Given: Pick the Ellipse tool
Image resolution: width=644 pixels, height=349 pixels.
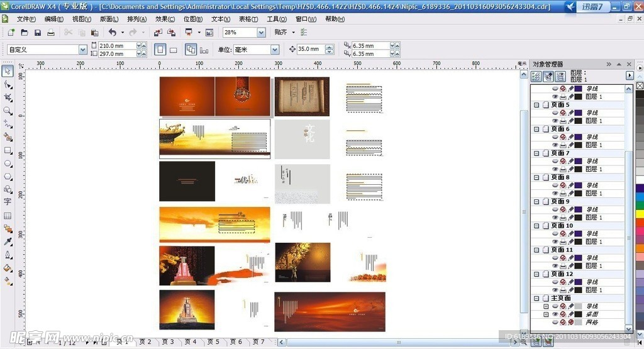Looking at the screenshot, I should coord(8,163).
